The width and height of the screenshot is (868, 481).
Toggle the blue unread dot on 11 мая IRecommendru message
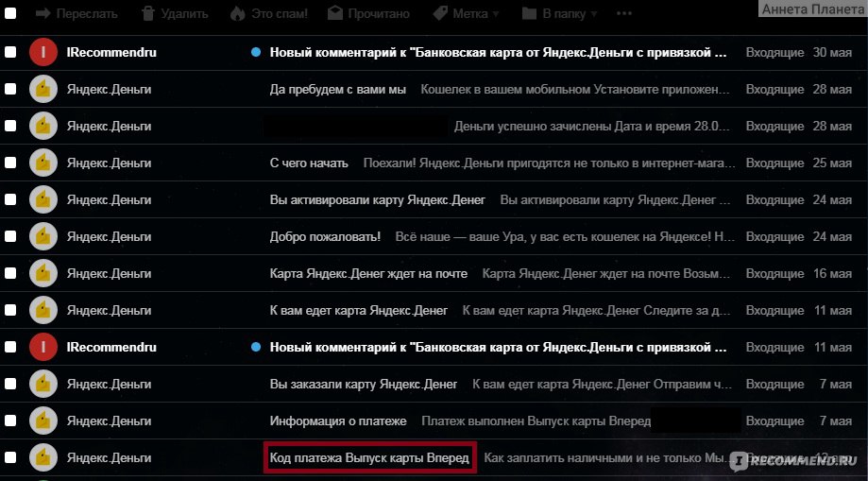coord(255,348)
